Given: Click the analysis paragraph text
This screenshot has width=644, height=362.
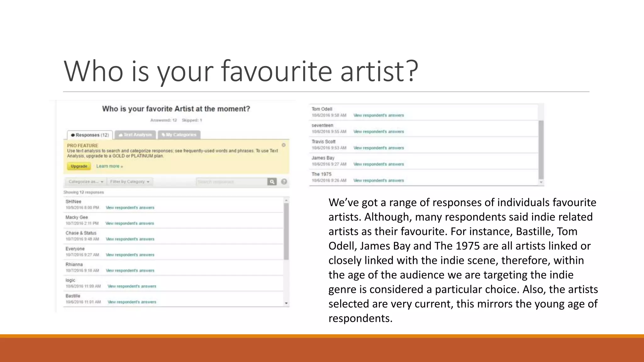Looking at the screenshot, I should (463, 260).
